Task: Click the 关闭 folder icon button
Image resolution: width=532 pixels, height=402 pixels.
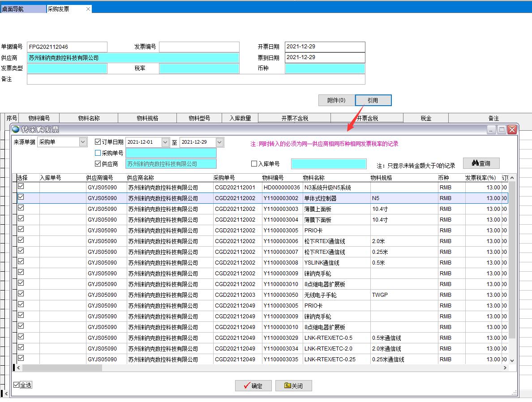Action: 293,386
